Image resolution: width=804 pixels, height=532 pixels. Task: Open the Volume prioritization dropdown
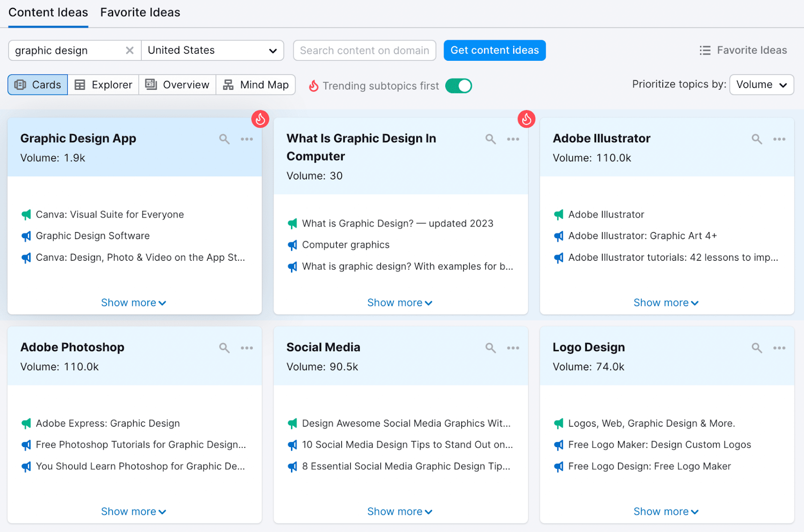(761, 84)
